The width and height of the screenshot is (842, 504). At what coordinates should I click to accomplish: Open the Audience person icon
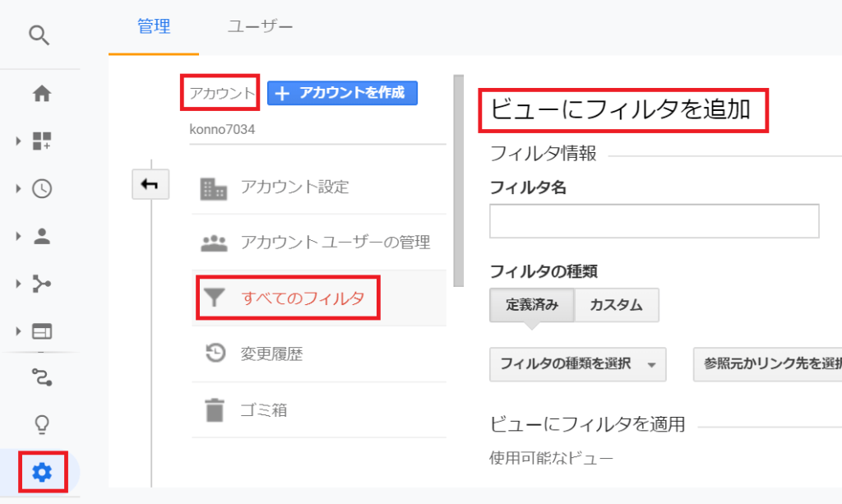(42, 236)
